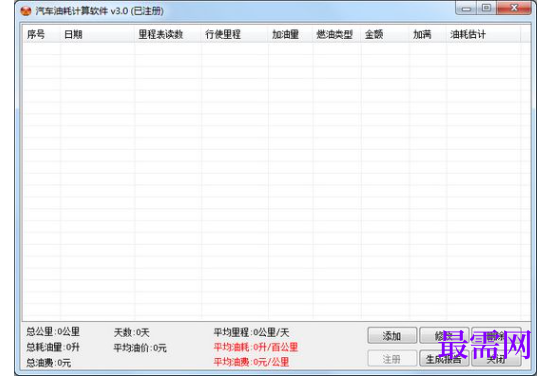Screen dimensions: 550x376
Task: Click the window title 汽车油耗计算软件 v3.0
Action: 100,11
